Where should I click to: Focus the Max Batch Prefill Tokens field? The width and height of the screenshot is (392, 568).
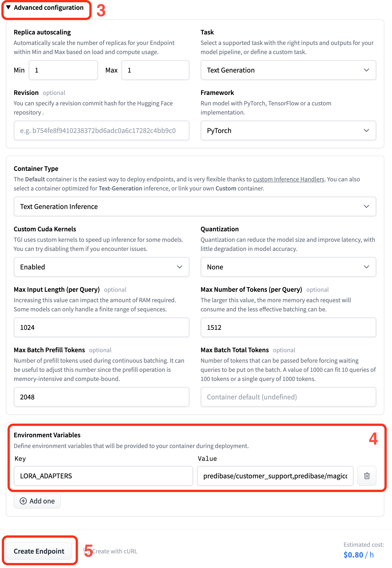pos(101,397)
